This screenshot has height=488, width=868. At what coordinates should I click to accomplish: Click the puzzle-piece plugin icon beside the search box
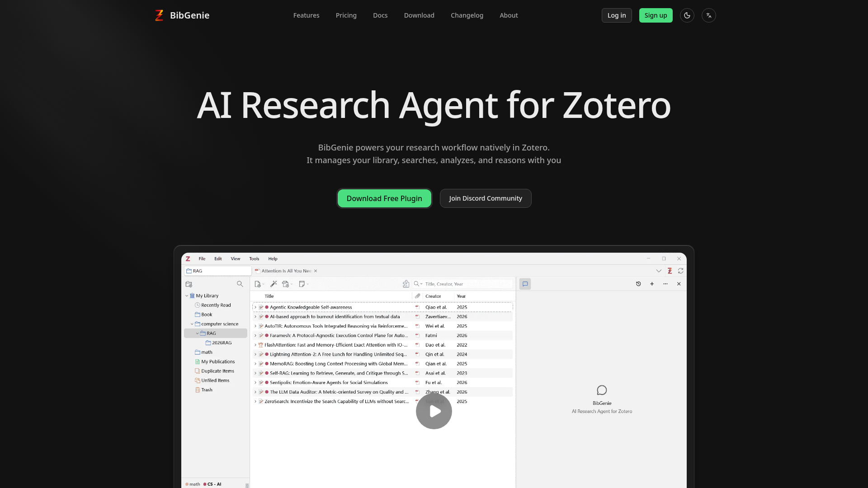406,284
